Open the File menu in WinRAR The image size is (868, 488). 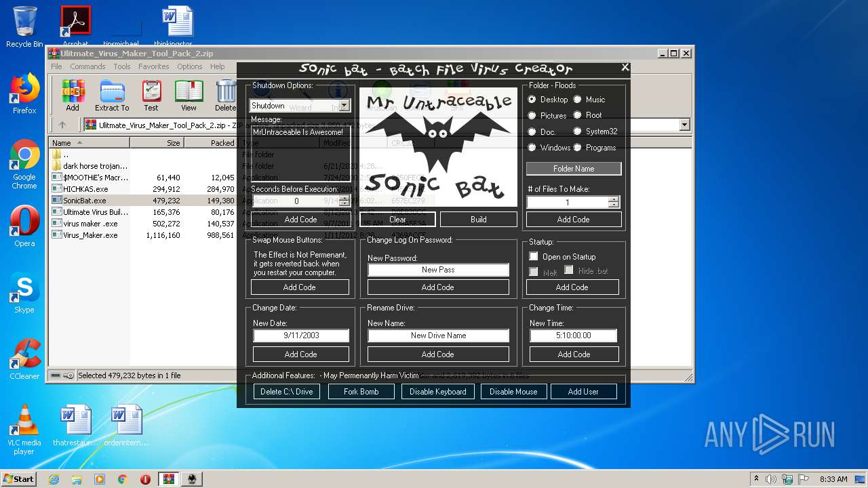pyautogui.click(x=56, y=66)
